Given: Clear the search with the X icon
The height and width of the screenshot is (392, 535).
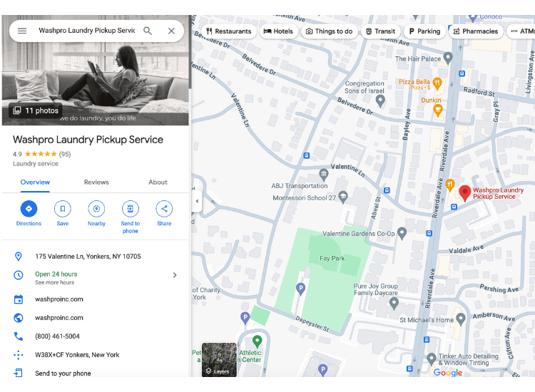Looking at the screenshot, I should click(x=171, y=31).
